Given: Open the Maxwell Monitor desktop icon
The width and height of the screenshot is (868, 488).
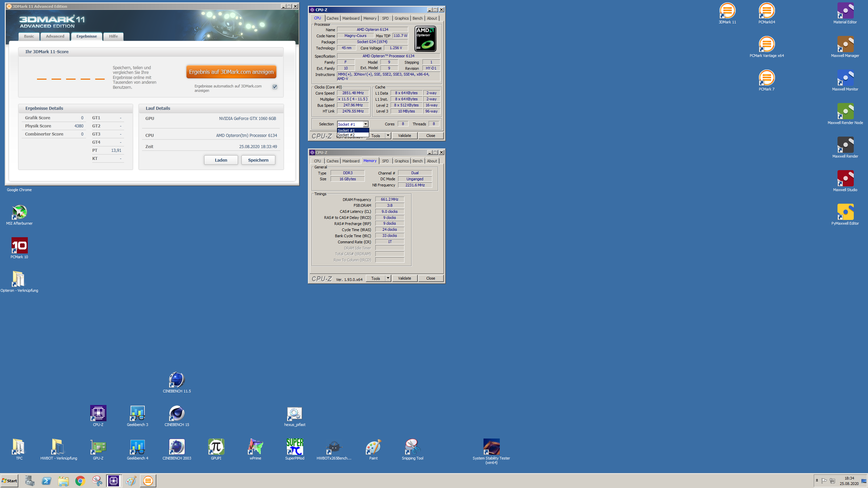Looking at the screenshot, I should click(x=845, y=81).
